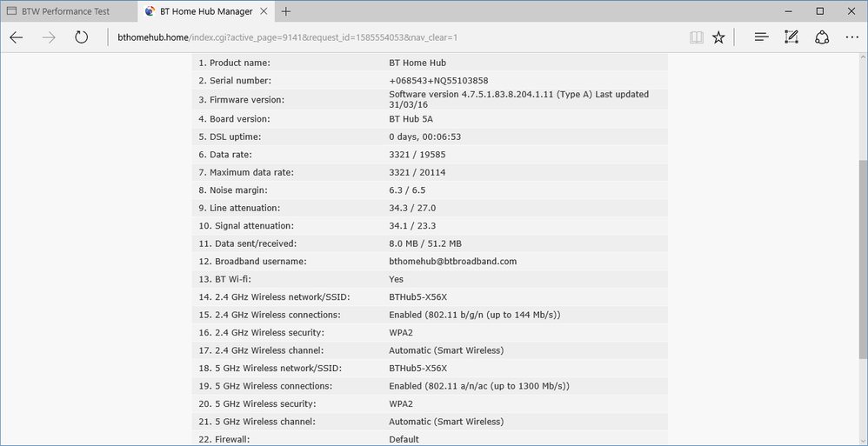This screenshot has width=868, height=446.
Task: Refresh the BT Home Hub page
Action: tap(82, 37)
